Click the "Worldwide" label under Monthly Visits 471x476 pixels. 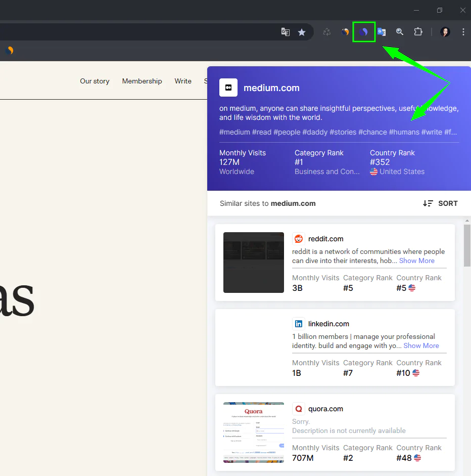(x=237, y=171)
